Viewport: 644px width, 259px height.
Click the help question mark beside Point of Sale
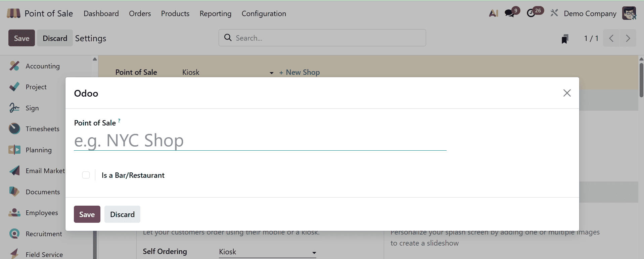click(119, 120)
